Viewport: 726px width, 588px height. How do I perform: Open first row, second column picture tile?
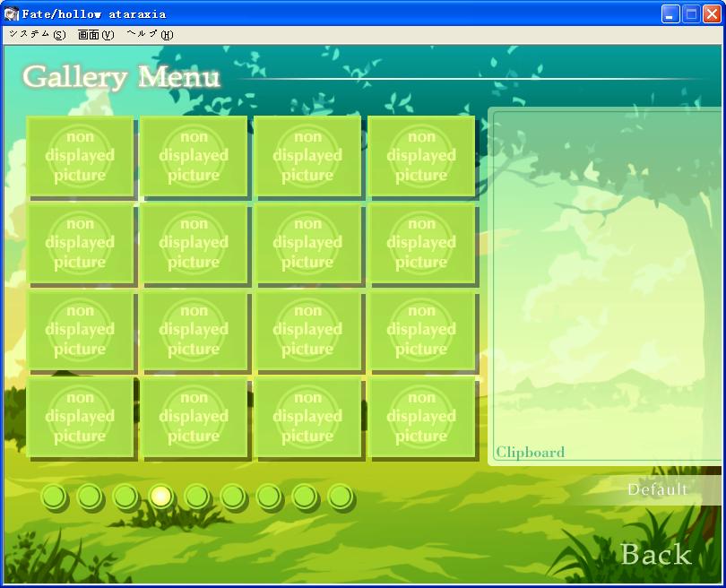(x=194, y=156)
